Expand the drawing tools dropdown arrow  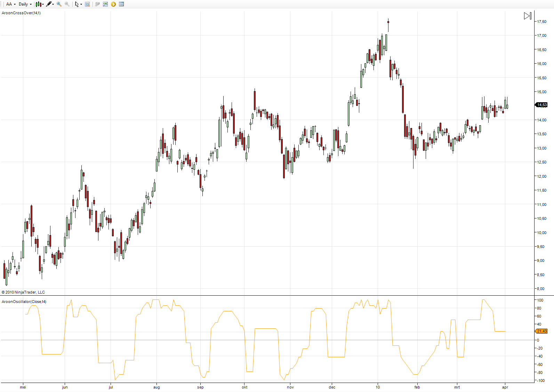click(x=53, y=5)
